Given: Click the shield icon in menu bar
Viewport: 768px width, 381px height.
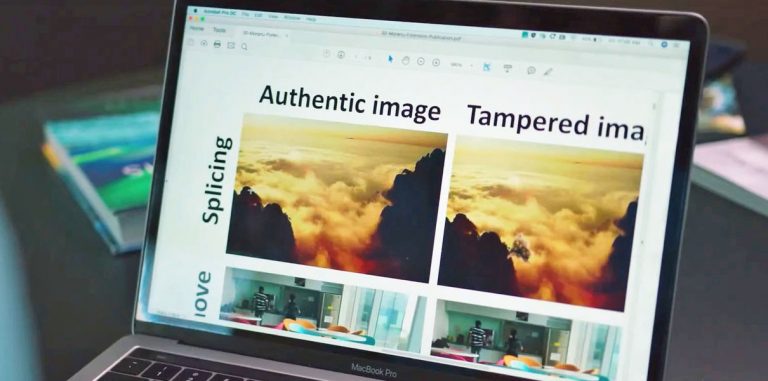Looking at the screenshot, I should 533,35.
